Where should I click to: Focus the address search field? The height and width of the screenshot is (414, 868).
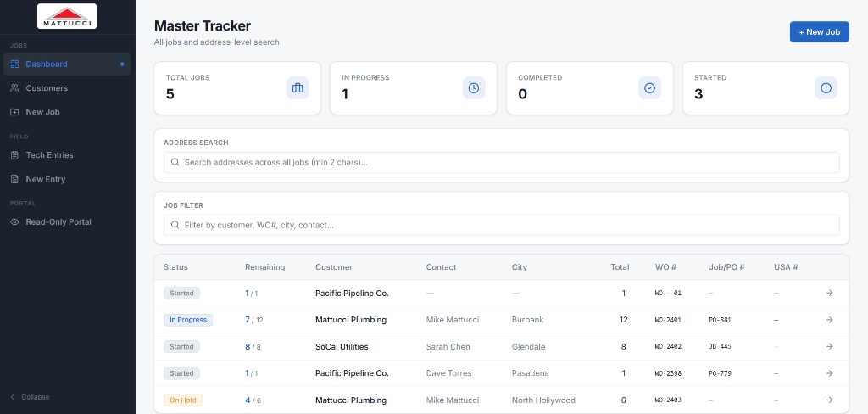tap(502, 162)
